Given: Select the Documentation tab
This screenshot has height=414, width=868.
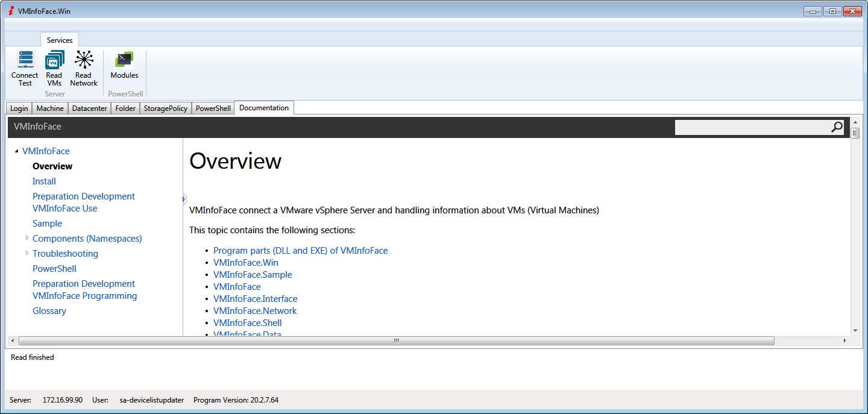Looking at the screenshot, I should tap(264, 108).
